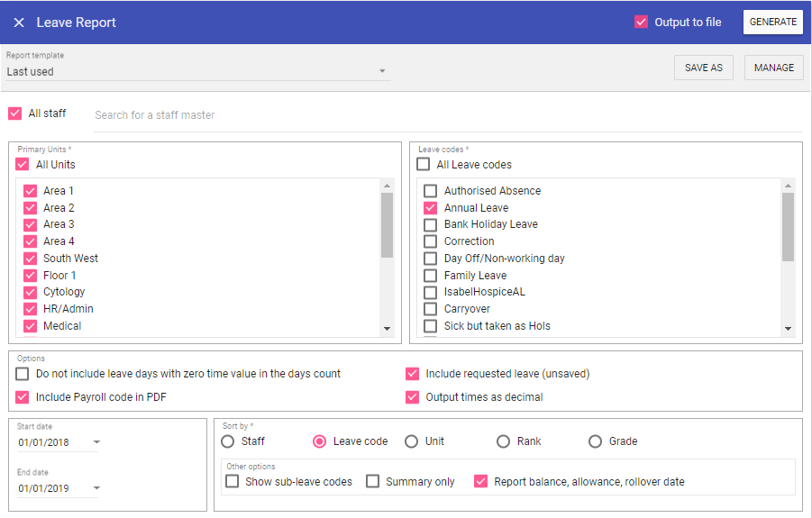Image resolution: width=812 pixels, height=518 pixels.
Task: Enable the All Leave codes checkbox
Action: 424,165
